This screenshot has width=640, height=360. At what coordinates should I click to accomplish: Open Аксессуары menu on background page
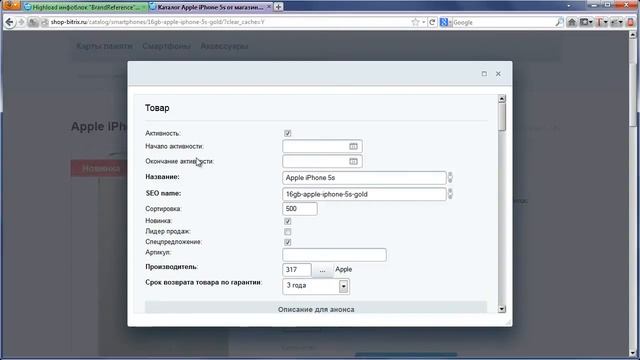click(x=224, y=46)
